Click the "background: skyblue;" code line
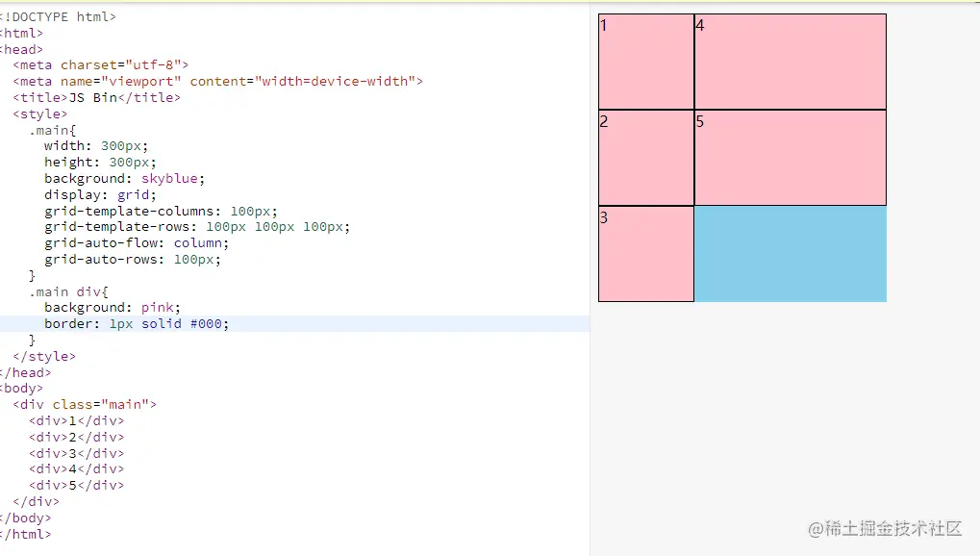 coord(124,178)
